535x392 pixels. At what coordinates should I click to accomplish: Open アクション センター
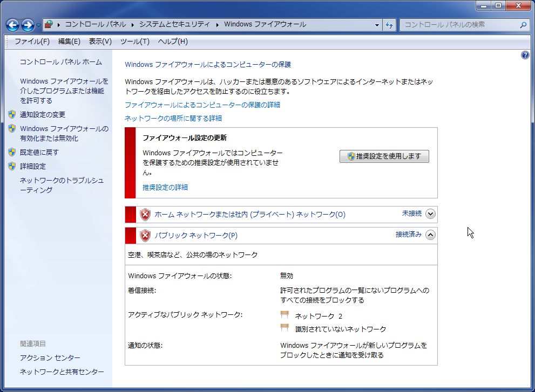tap(50, 357)
